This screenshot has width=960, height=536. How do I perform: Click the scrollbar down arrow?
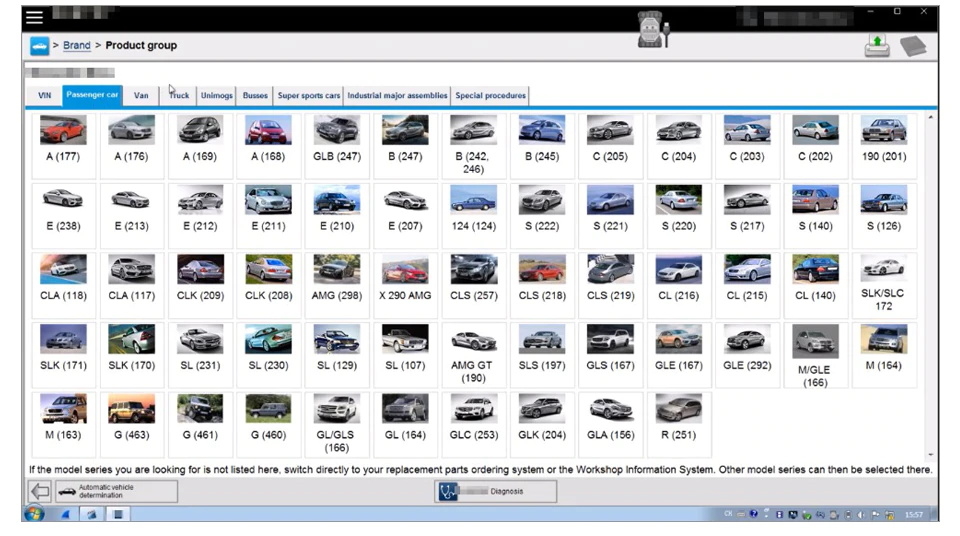(931, 455)
